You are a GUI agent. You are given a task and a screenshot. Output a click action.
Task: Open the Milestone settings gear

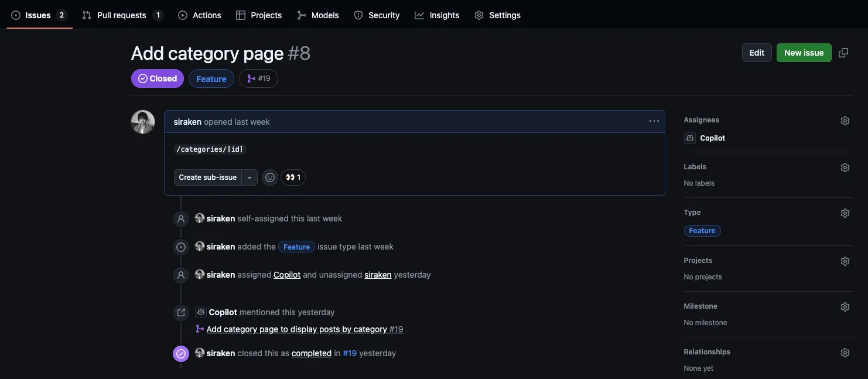(x=845, y=306)
